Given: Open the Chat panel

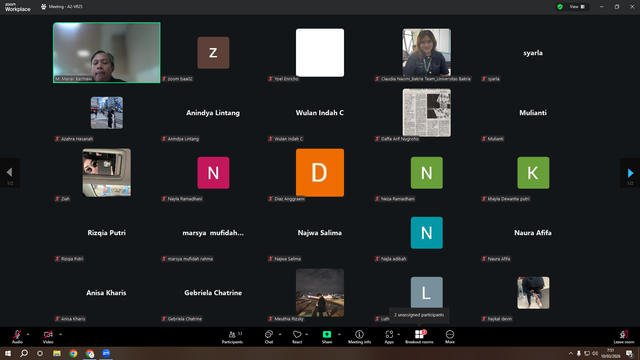Looking at the screenshot, I should coord(269,337).
